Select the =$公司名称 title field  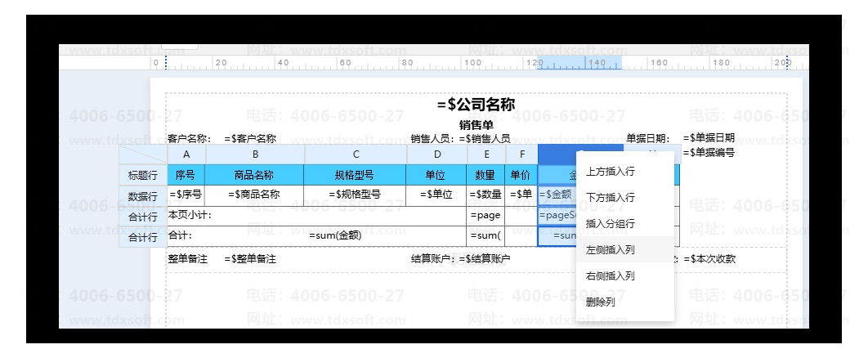click(476, 105)
